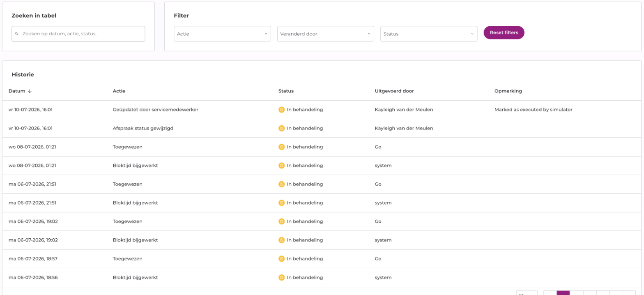Click status icon for wo 08-07-2026 Toegewezen row
644x295 pixels.
pos(281,147)
